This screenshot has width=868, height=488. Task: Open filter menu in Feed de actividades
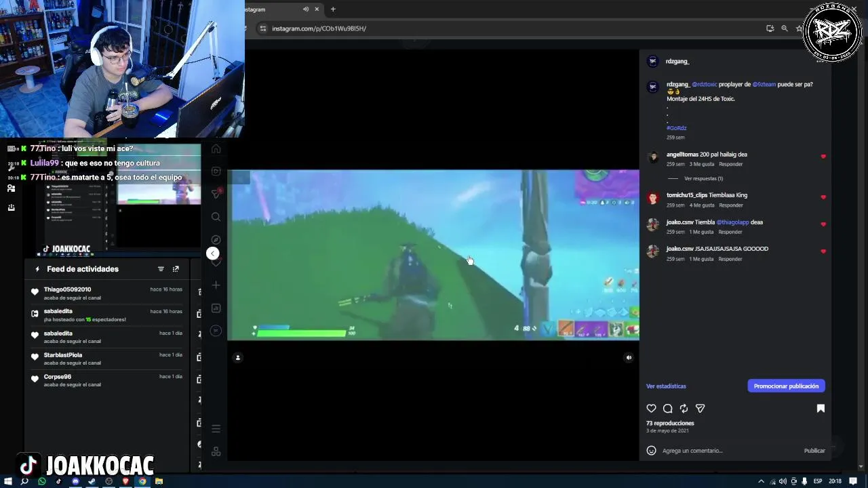(x=161, y=269)
